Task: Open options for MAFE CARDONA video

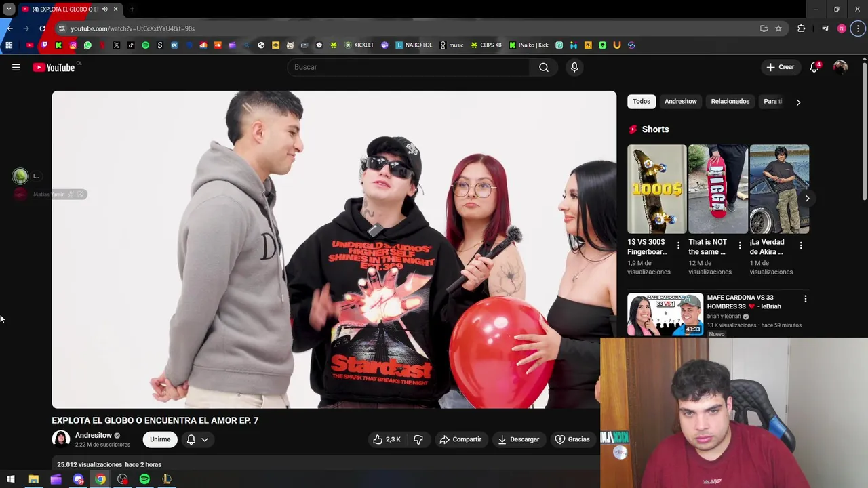Action: tap(806, 299)
